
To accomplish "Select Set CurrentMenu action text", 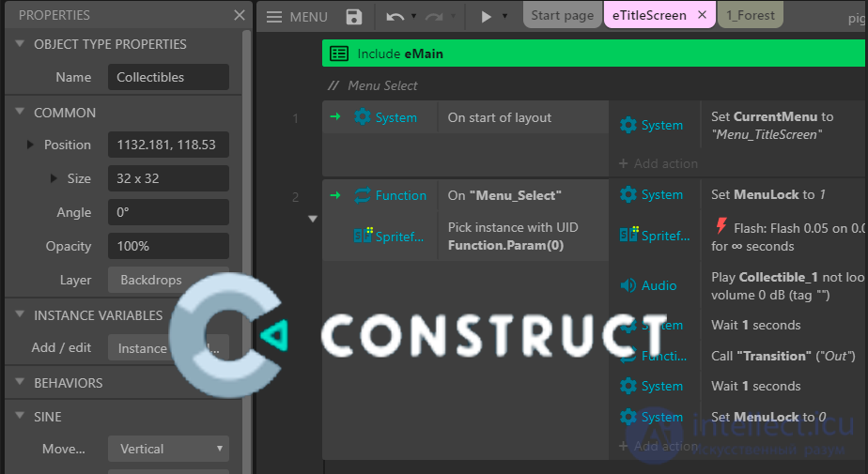I will [x=771, y=126].
